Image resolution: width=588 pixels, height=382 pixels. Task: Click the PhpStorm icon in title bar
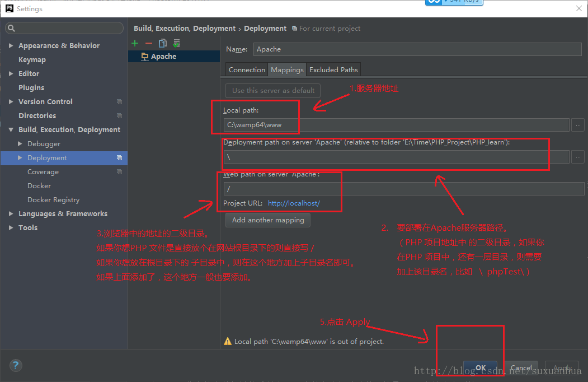point(10,8)
